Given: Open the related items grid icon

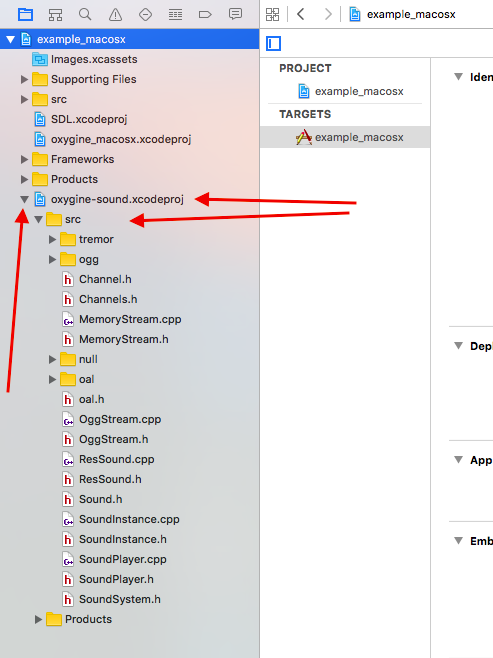Looking at the screenshot, I should [x=272, y=14].
